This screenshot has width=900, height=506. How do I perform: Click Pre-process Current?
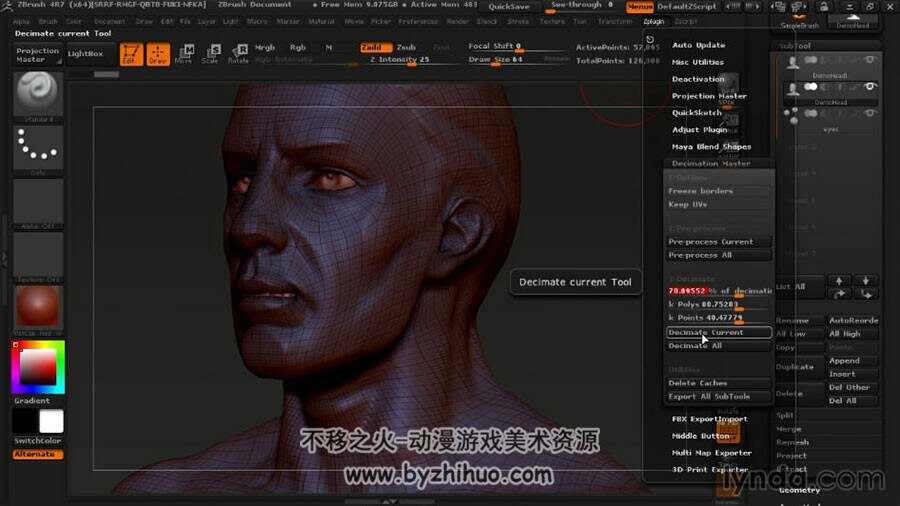[x=719, y=242]
